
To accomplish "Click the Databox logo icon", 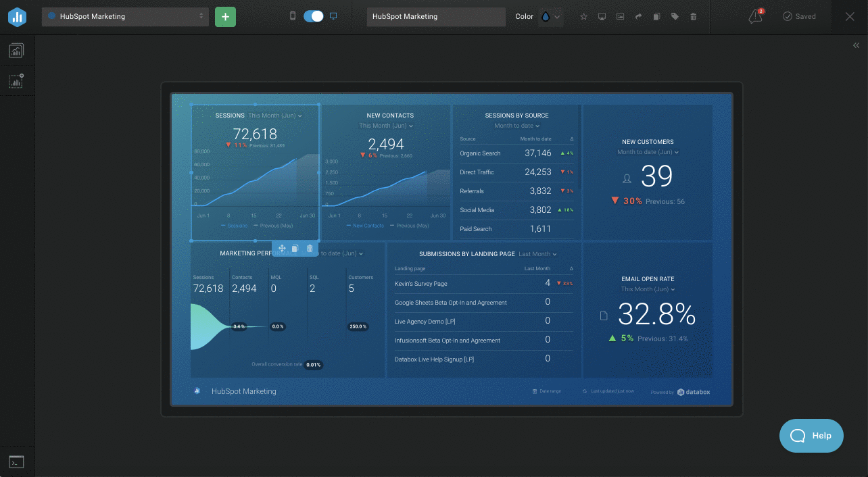I will [17, 17].
